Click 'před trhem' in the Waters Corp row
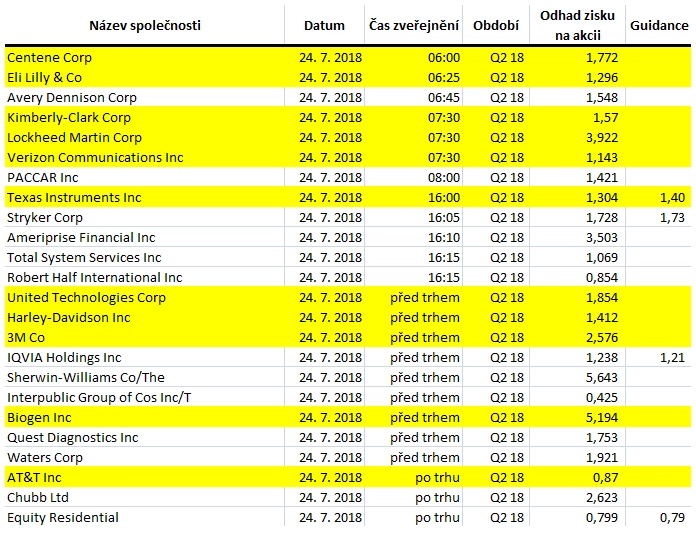Viewport: 696px width, 533px height. click(425, 458)
